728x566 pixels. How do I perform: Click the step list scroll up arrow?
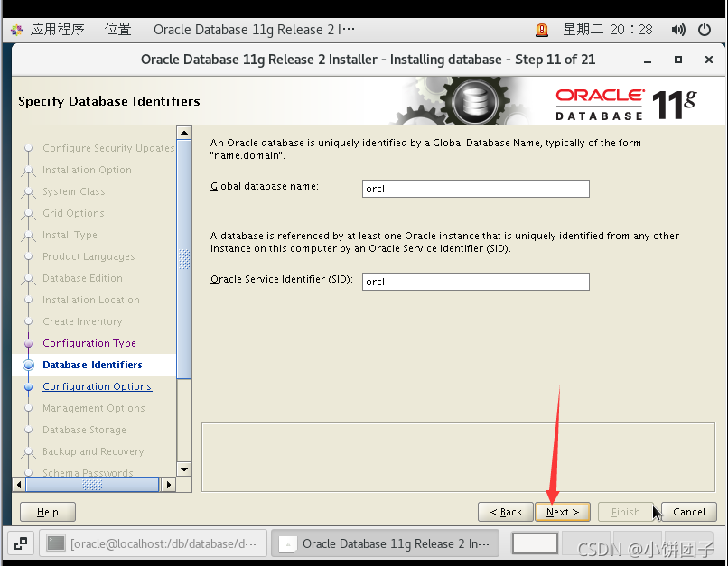184,133
